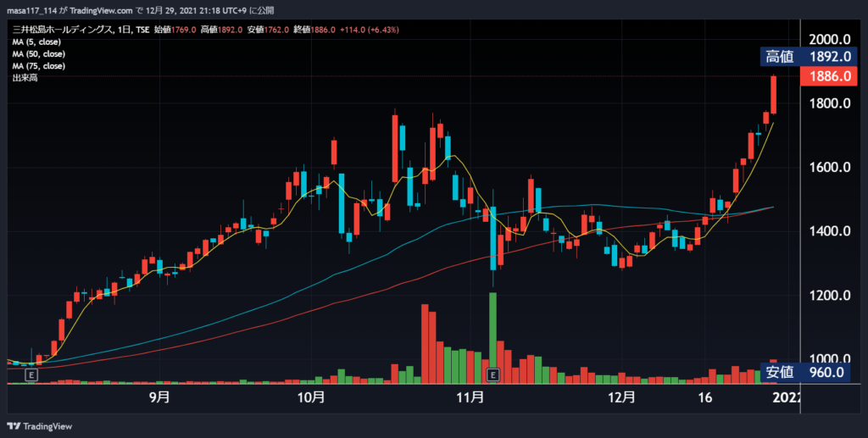Viewport: 868px width, 438px height.
Task: Click the TradingView logo at bottom left
Action: [x=39, y=426]
